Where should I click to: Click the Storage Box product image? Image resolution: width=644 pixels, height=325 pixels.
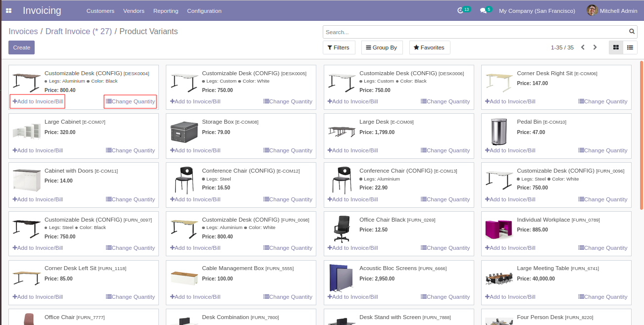[184, 132]
